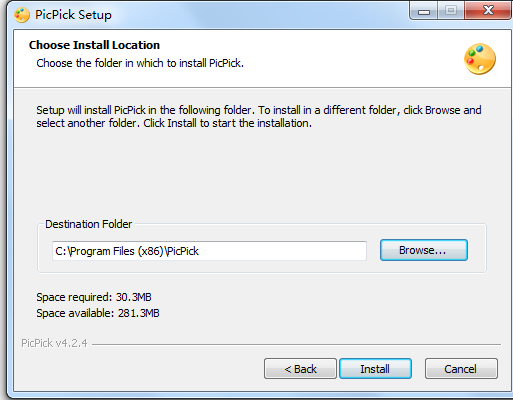Open the Browse... folder picker
Viewport: 513px width, 400px height.
424,250
